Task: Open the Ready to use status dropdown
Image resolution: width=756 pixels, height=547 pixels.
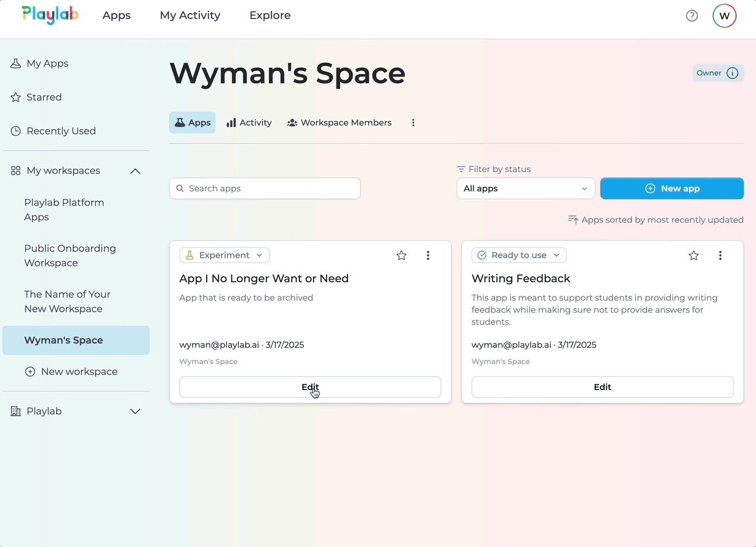Action: pos(519,255)
